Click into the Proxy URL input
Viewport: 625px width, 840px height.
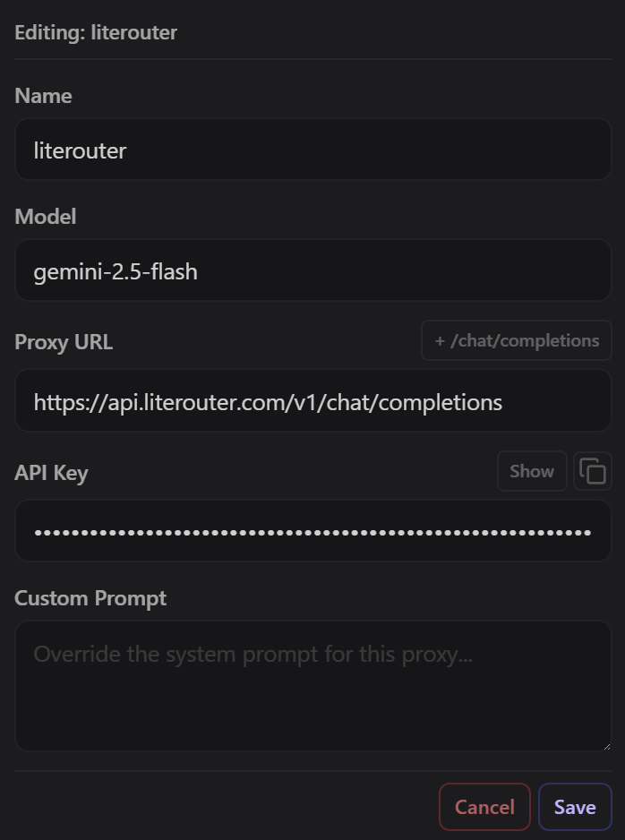(x=313, y=401)
